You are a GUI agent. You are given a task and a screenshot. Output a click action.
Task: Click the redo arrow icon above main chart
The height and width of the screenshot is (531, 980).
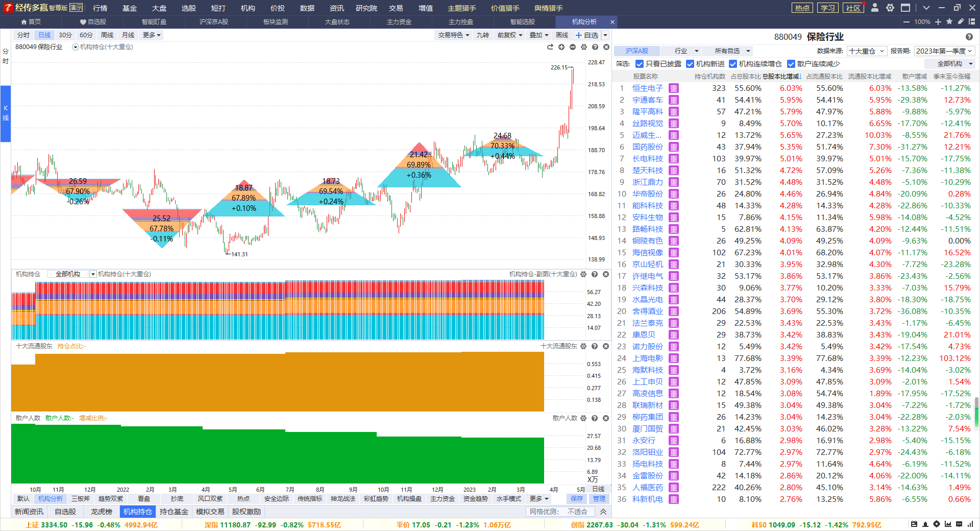tap(550, 47)
